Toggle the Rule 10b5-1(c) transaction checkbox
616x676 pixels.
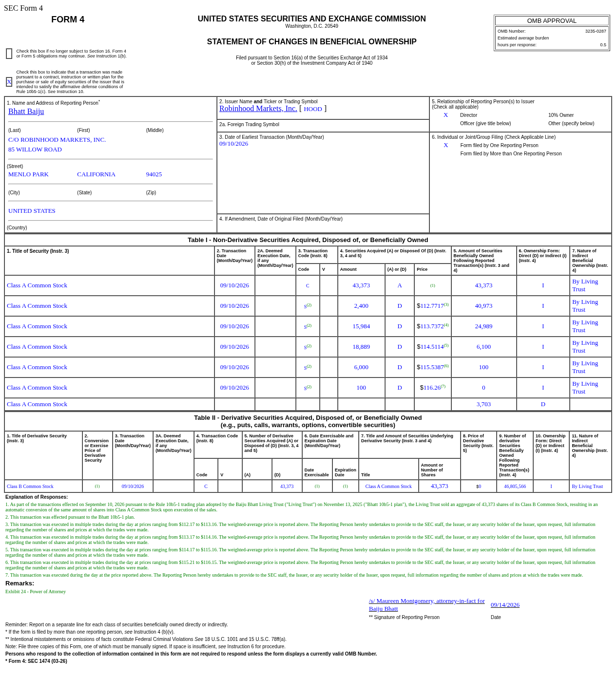(9, 82)
